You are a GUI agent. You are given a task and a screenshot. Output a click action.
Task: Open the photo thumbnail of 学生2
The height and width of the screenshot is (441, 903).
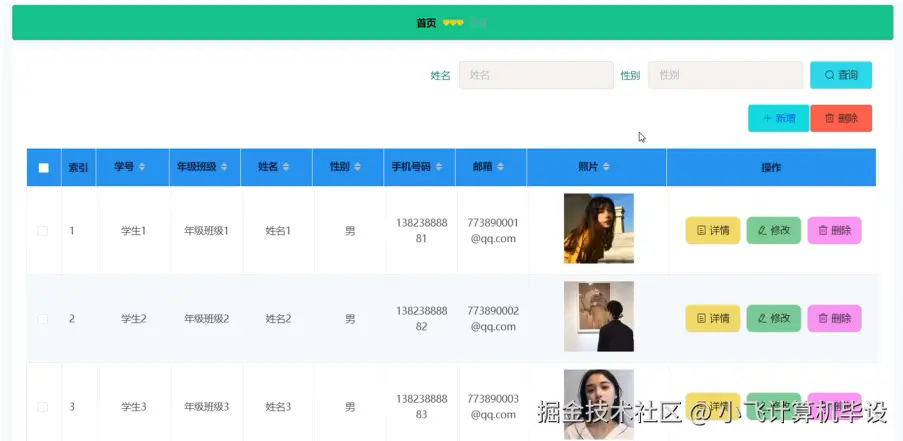coord(599,317)
